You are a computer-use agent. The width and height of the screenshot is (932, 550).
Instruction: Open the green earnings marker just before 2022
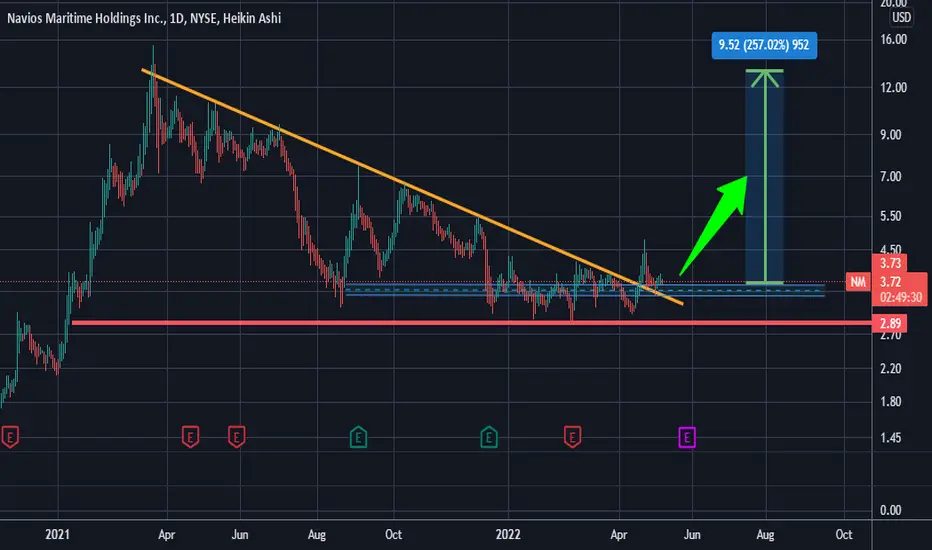(489, 438)
